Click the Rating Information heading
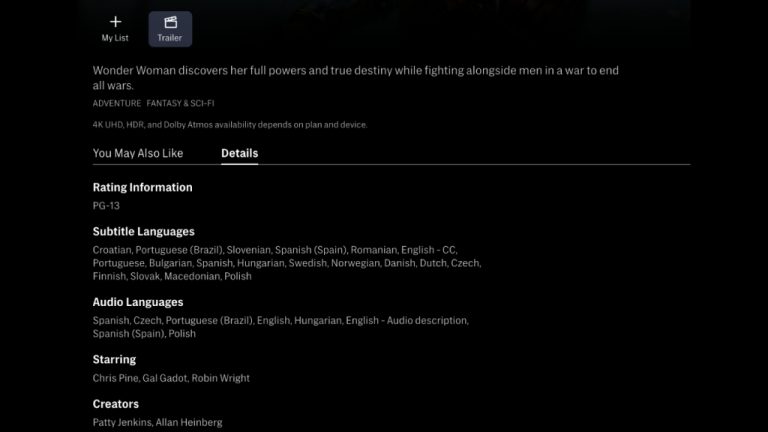 pyautogui.click(x=143, y=187)
